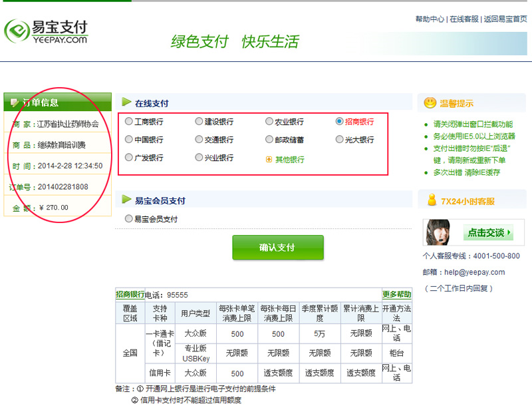Click green arrow icon beside 易宝会员支付 heading
Viewport: 532px width, 416px height.
point(126,199)
